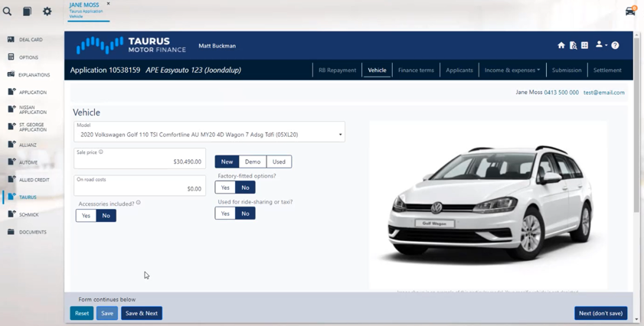Switch to Vehicle tab
The image size is (644, 326).
(377, 70)
